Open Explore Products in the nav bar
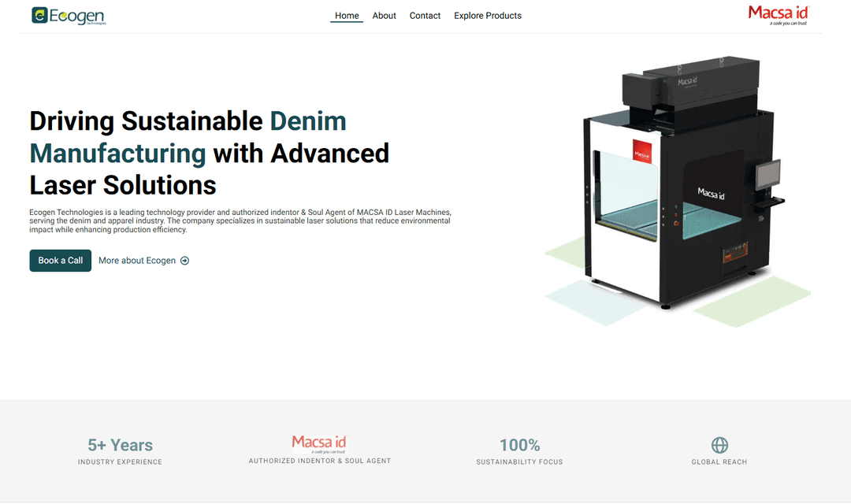Screen dimensions: 851x504 (x=488, y=16)
